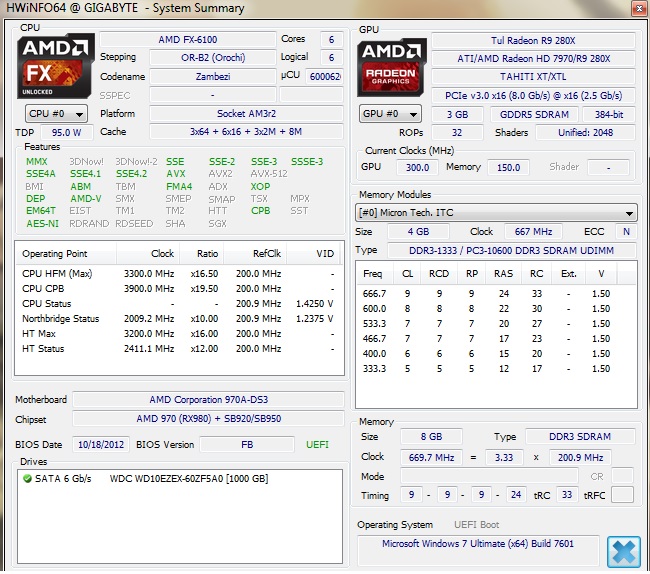650x574 pixels.
Task: Click the TAHITI XT/XTL GPU codename field
Action: click(x=533, y=77)
